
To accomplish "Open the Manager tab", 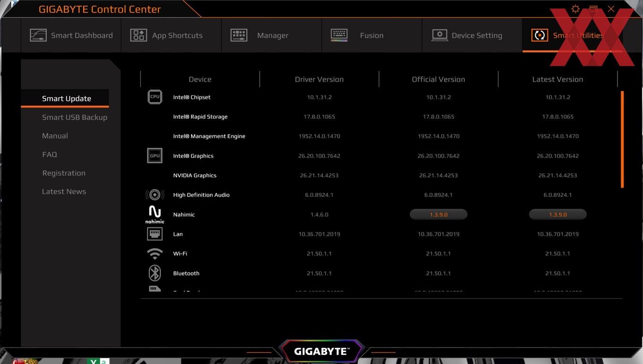I will tap(271, 35).
